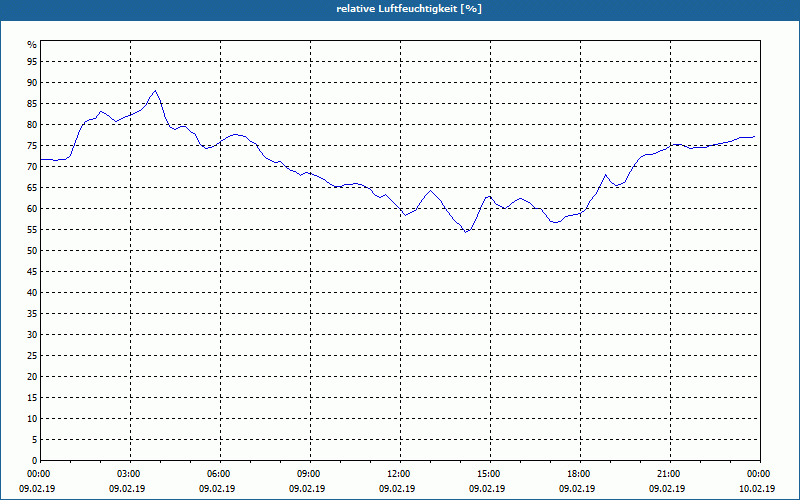Pick the y-axis label '70'
Image resolution: width=800 pixels, height=500 pixels.
(32, 167)
